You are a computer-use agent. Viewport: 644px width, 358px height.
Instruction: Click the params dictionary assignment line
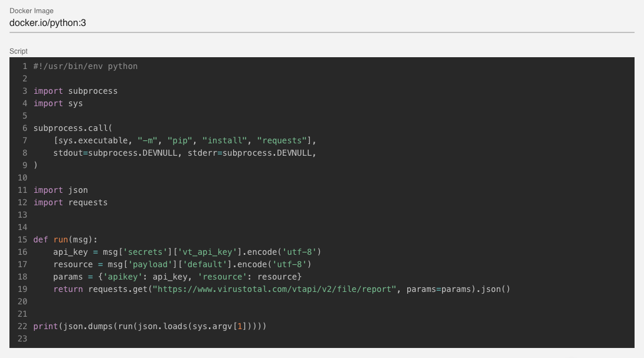point(177,277)
